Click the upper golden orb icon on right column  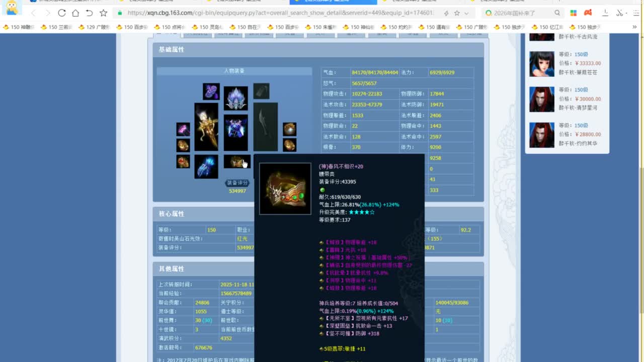(289, 129)
